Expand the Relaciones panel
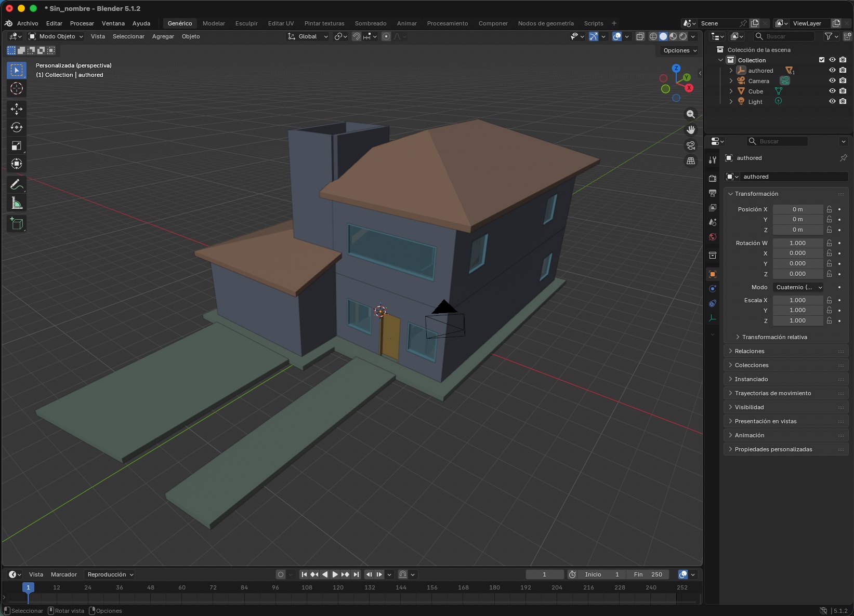 (786, 351)
